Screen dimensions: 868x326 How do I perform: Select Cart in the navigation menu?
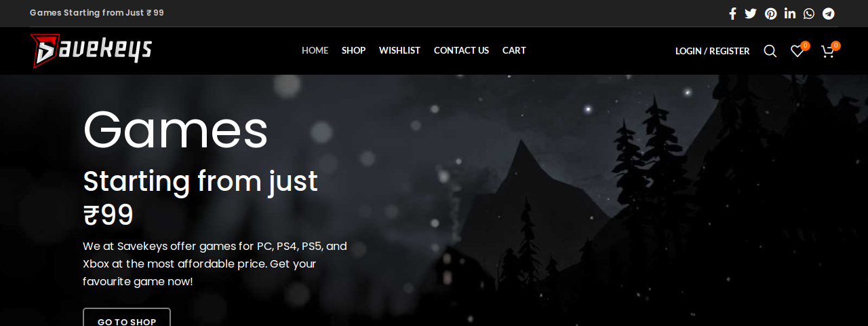(x=514, y=50)
